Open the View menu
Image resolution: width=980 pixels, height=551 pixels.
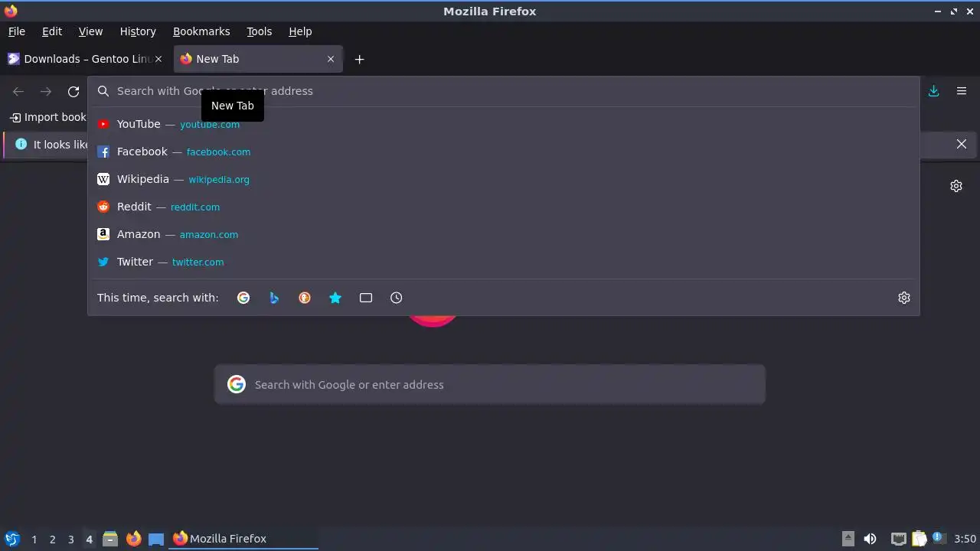90,31
